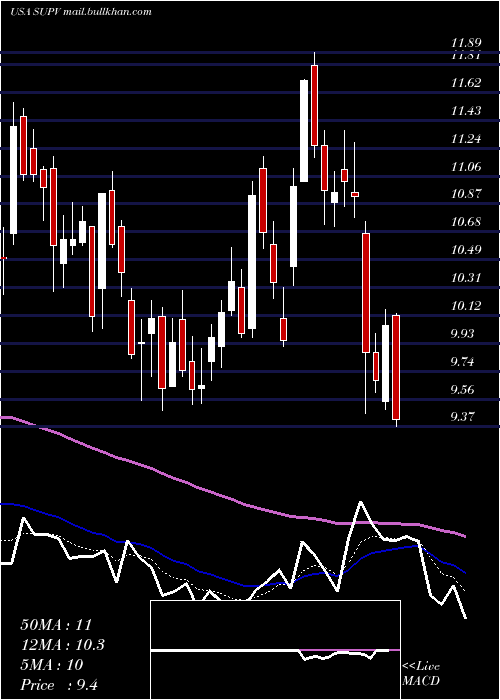This screenshot has width=500, height=700.
Task: Click the 10.12 price level label
Action: coord(466,306)
